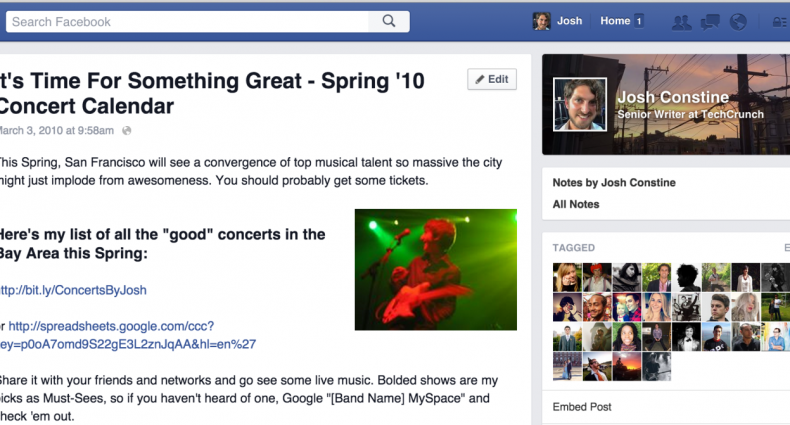Click the small profile avatar beside Josh
This screenshot has height=425, width=790.
[x=541, y=21]
